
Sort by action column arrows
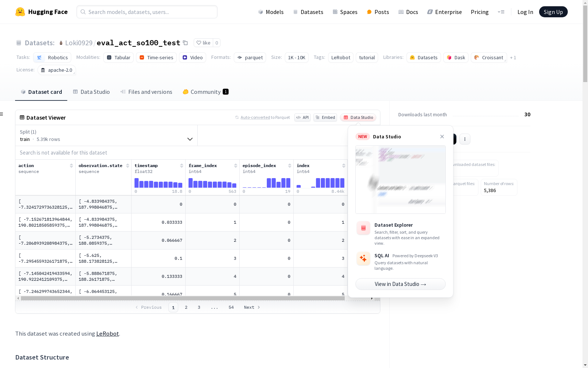pyautogui.click(x=71, y=166)
